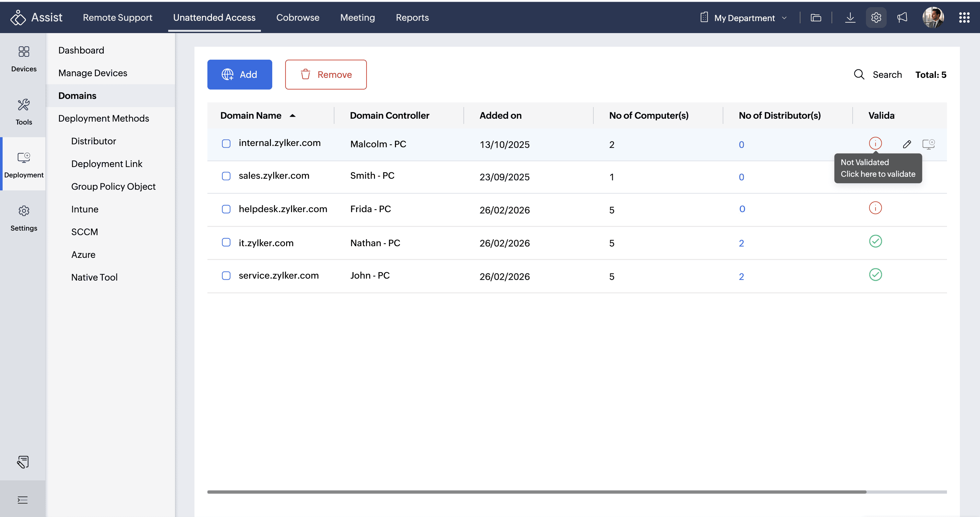The width and height of the screenshot is (980, 517).
Task: Click the horizontal scrollbar below the table
Action: [x=536, y=492]
